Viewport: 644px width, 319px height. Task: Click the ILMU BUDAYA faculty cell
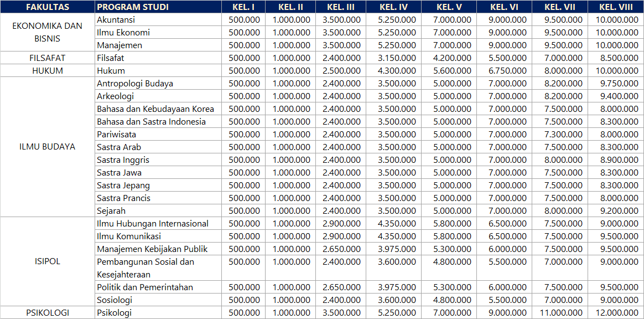tap(47, 147)
